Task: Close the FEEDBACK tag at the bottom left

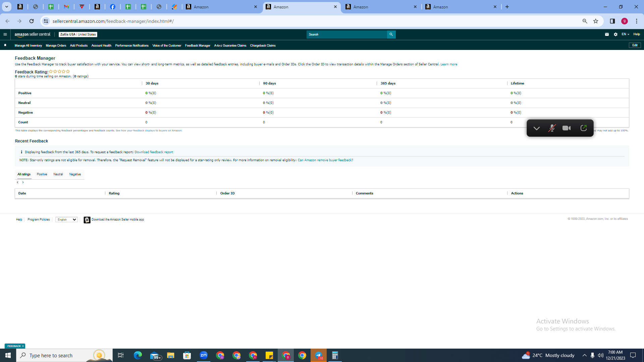Action: [23, 346]
